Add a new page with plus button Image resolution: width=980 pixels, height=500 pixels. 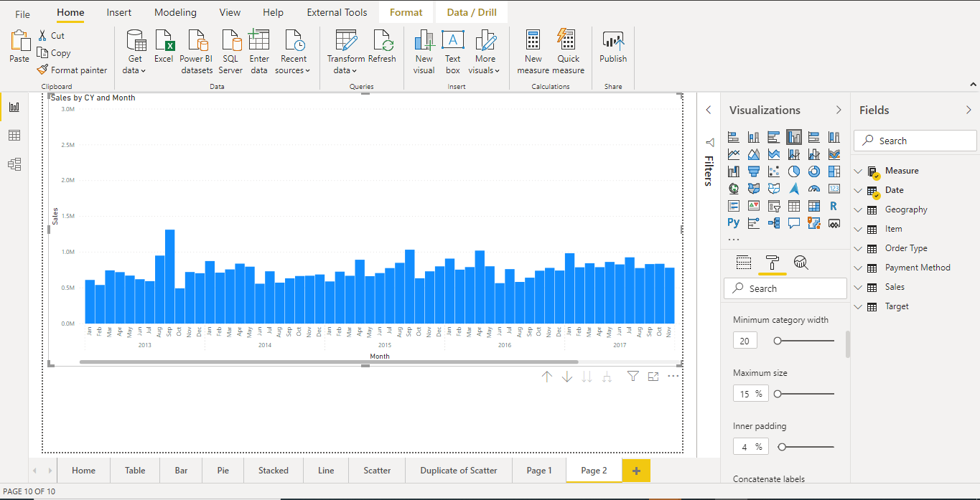tap(636, 471)
